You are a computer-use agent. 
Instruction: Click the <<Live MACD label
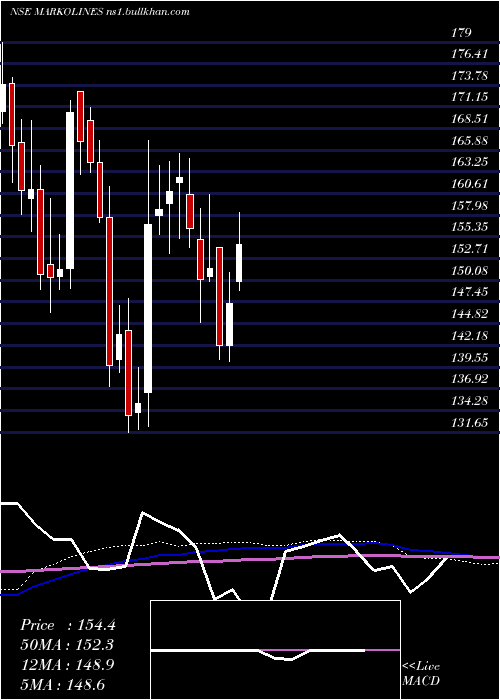[421, 673]
